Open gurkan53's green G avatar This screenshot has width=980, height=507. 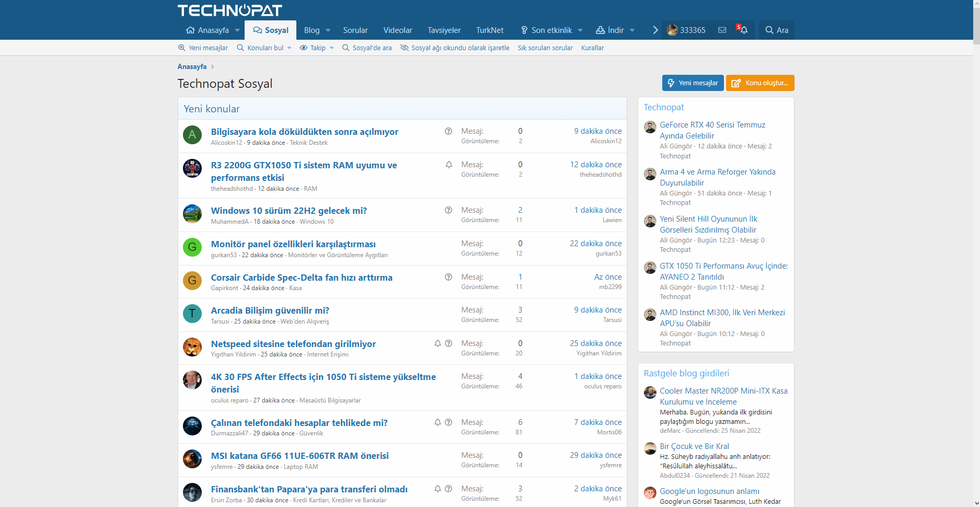192,247
